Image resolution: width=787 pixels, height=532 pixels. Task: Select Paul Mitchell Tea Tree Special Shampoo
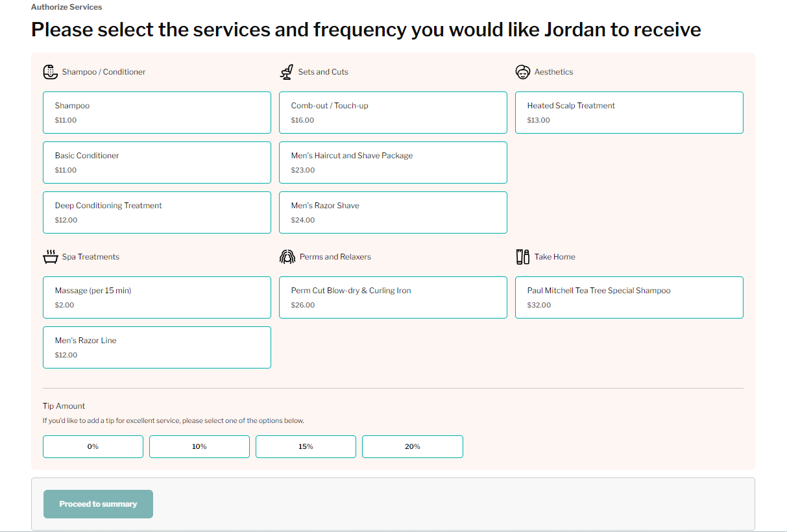pos(629,298)
